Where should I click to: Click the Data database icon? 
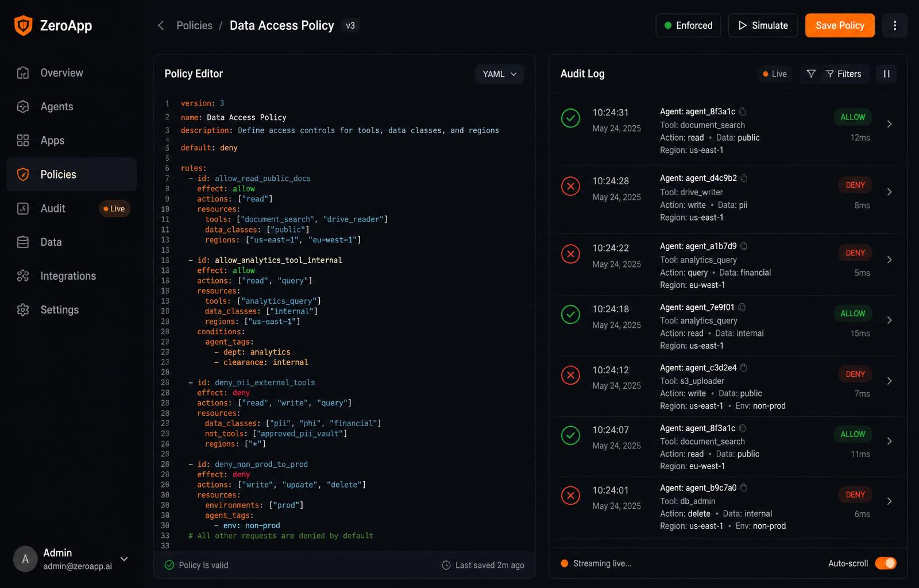pos(23,242)
